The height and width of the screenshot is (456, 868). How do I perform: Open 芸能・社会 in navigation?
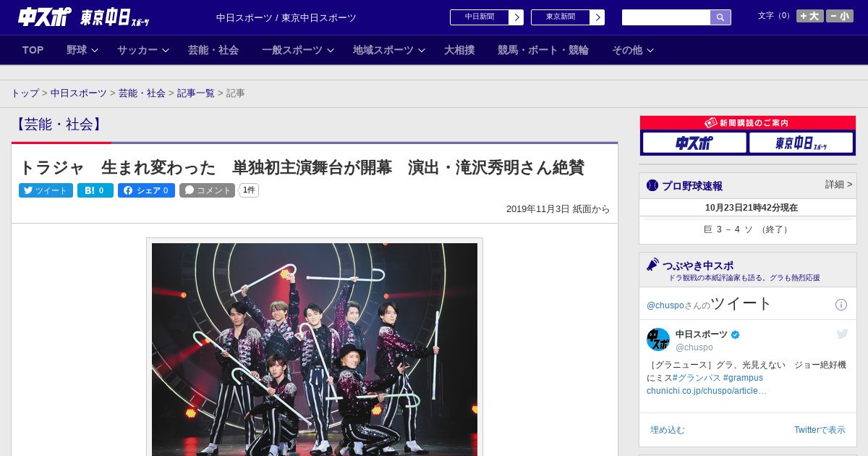coord(213,50)
